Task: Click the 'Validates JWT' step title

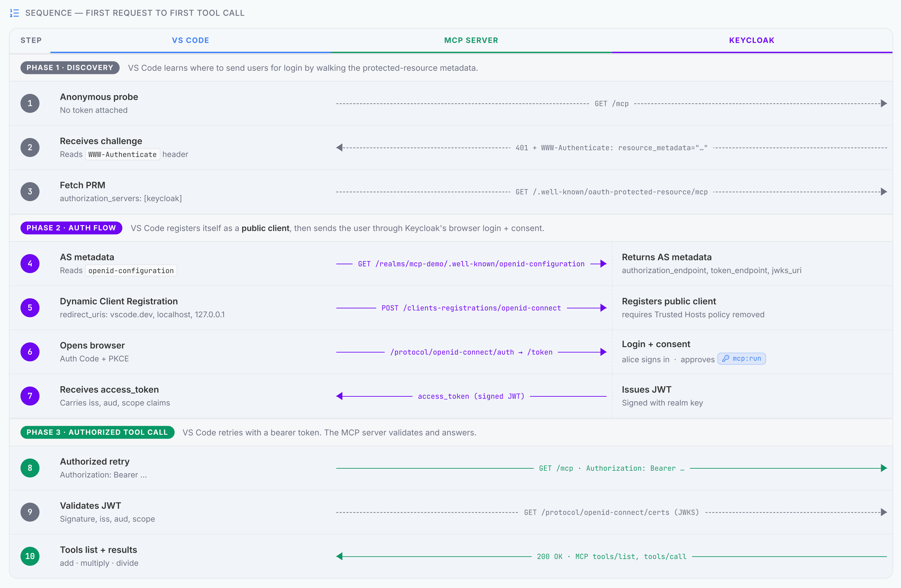Action: click(x=90, y=506)
